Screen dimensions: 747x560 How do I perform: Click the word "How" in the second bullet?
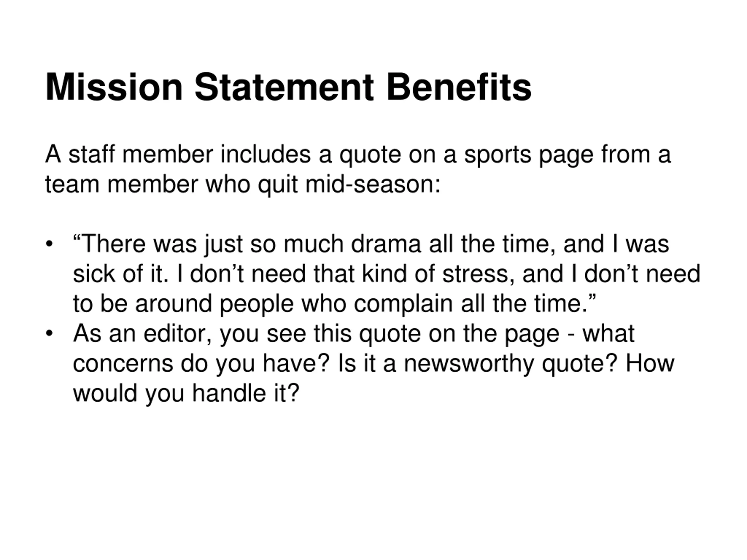650,363
